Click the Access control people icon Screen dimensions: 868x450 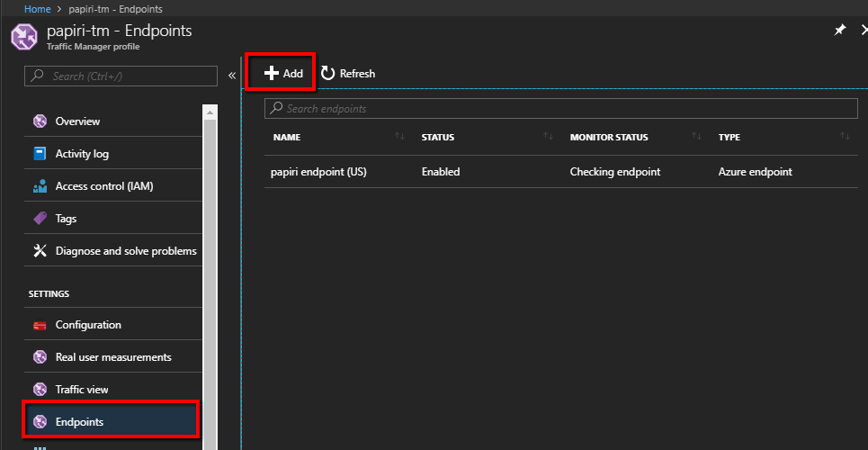click(x=40, y=186)
